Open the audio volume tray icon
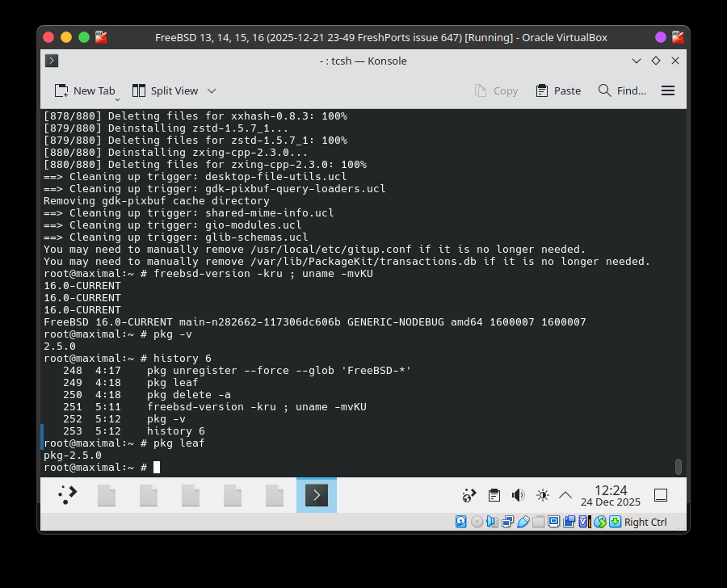727x588 pixels. [x=518, y=495]
